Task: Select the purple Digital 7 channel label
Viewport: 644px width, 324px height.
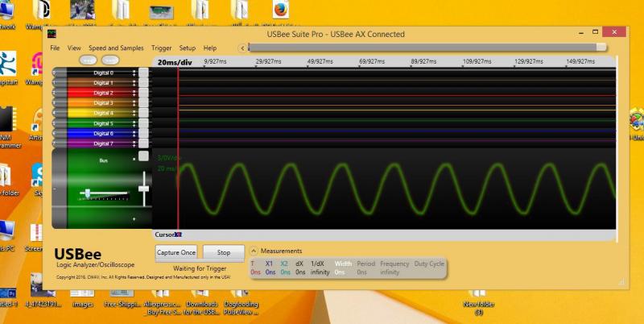Action: (103, 143)
